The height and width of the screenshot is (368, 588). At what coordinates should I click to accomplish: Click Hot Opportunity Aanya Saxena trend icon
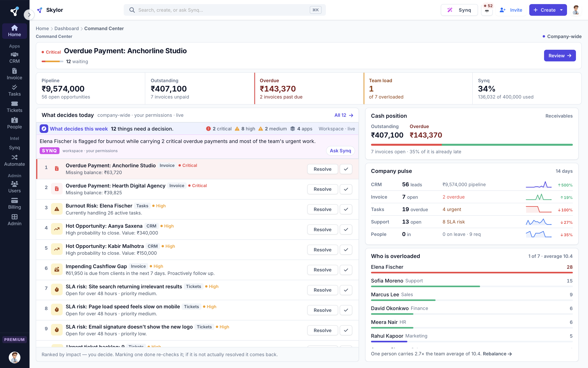[x=57, y=229]
